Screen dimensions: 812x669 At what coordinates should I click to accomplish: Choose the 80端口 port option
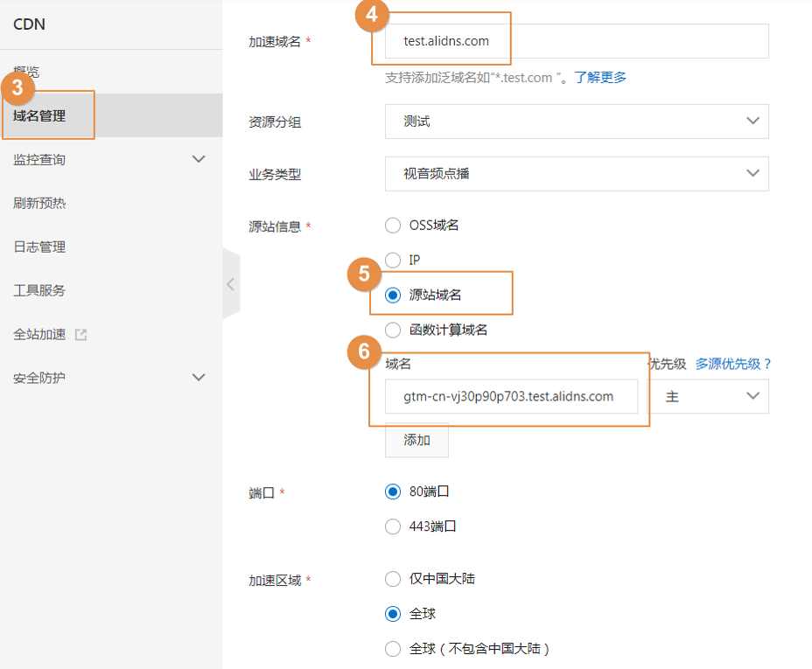click(393, 491)
